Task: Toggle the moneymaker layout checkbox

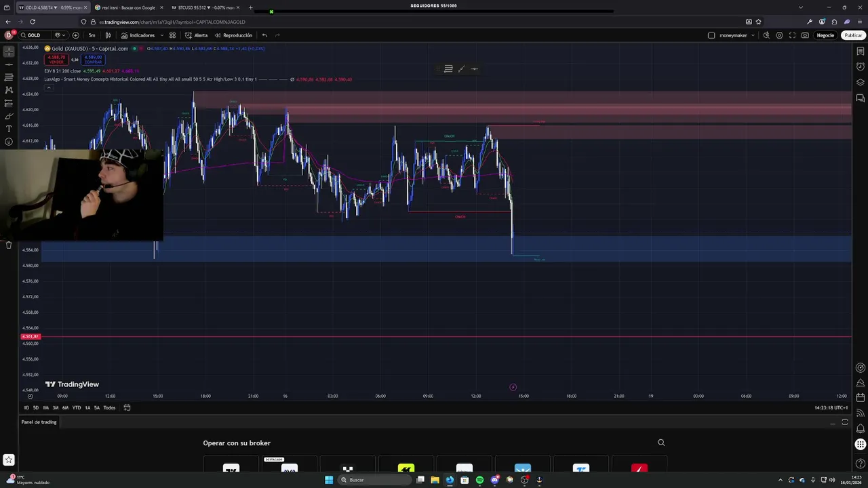Action: pos(711,35)
